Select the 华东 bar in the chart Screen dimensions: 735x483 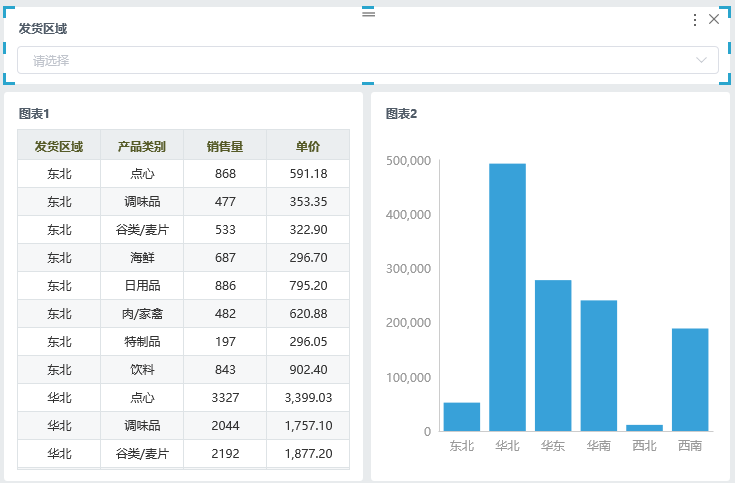coord(553,355)
